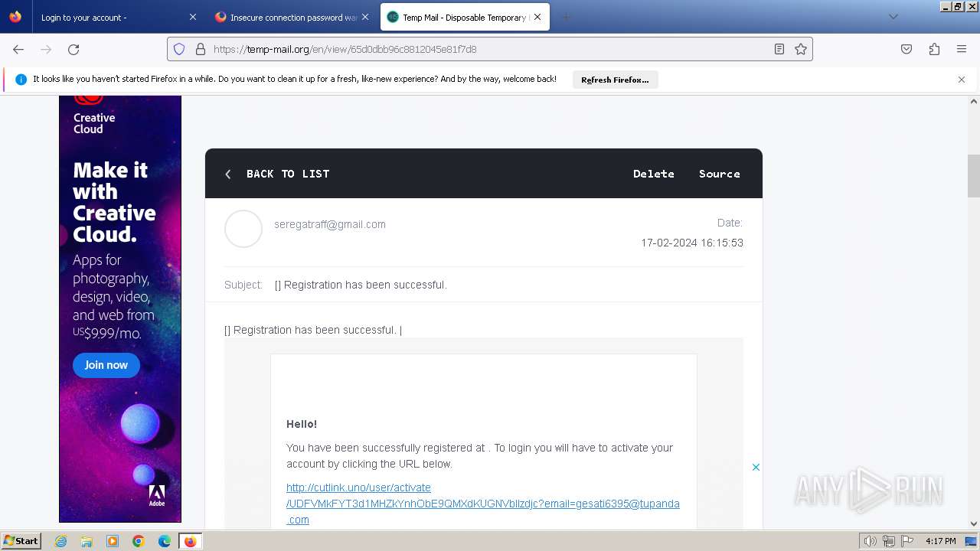Open File Explorer folder taskbar icon

[87, 541]
